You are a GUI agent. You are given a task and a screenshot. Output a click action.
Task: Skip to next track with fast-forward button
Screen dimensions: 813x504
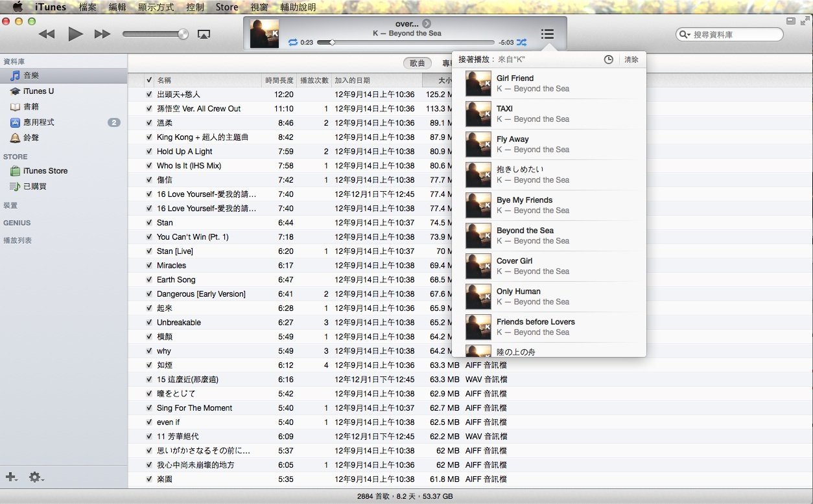pyautogui.click(x=102, y=34)
